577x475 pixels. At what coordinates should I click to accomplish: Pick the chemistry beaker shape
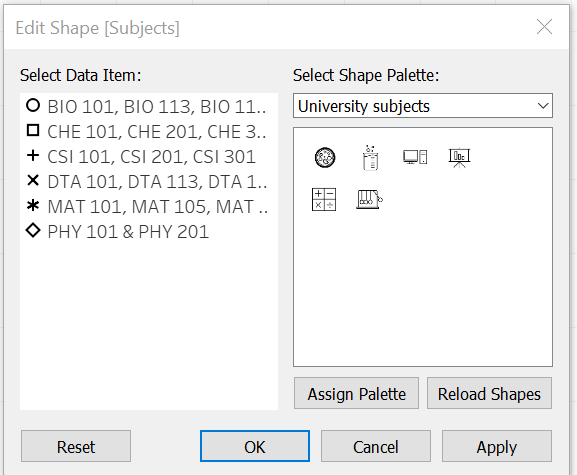point(370,157)
